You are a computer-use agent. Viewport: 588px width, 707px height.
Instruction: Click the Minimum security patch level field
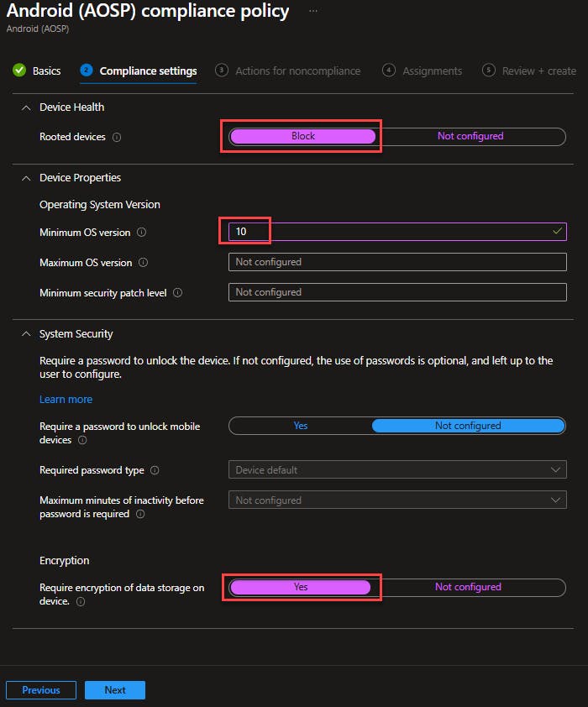(397, 292)
